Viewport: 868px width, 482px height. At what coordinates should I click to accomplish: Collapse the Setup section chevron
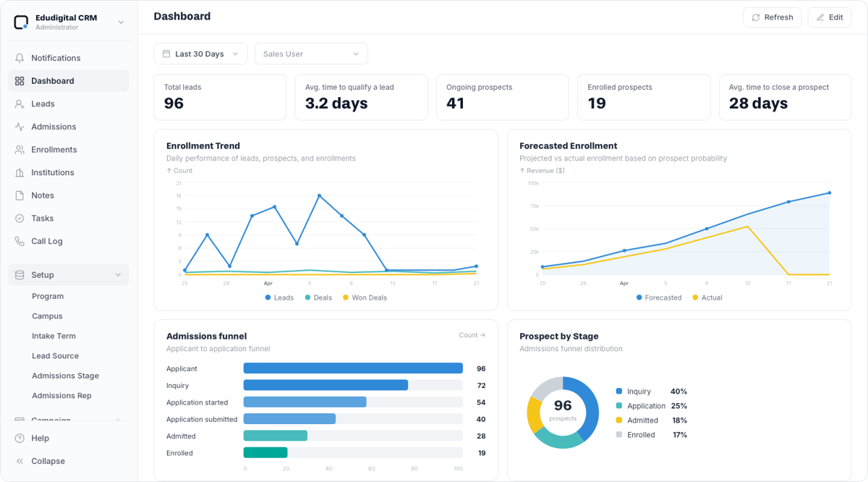point(118,275)
